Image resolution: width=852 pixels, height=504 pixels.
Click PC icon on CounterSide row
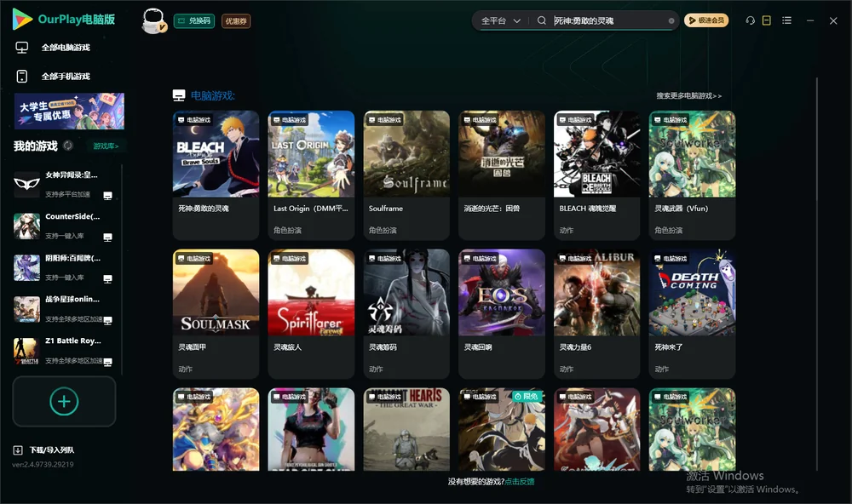(107, 238)
